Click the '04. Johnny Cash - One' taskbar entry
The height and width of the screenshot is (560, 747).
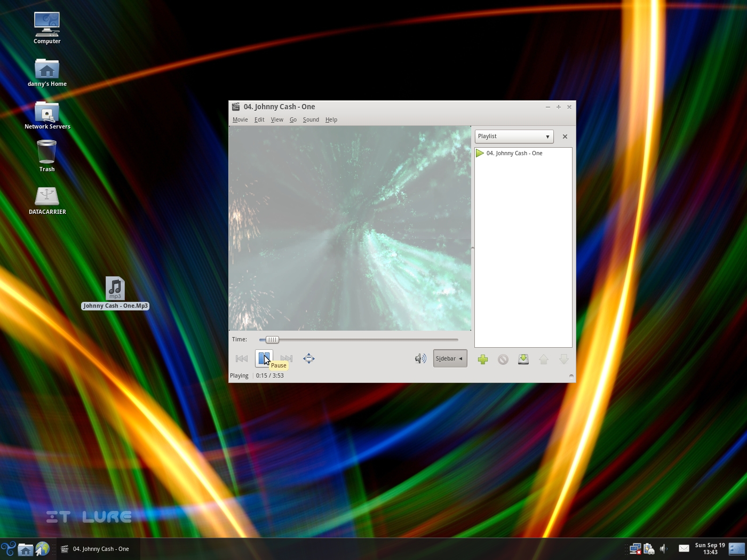(98, 549)
